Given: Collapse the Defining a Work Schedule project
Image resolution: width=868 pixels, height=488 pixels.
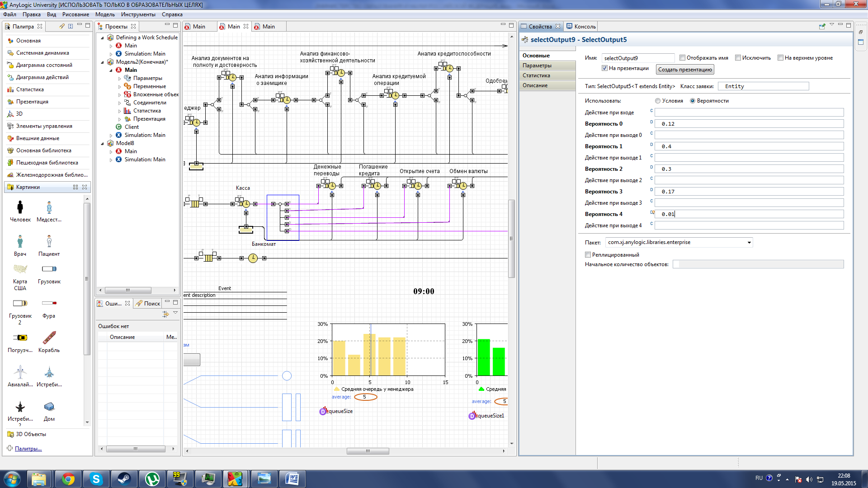Looking at the screenshot, I should point(103,38).
